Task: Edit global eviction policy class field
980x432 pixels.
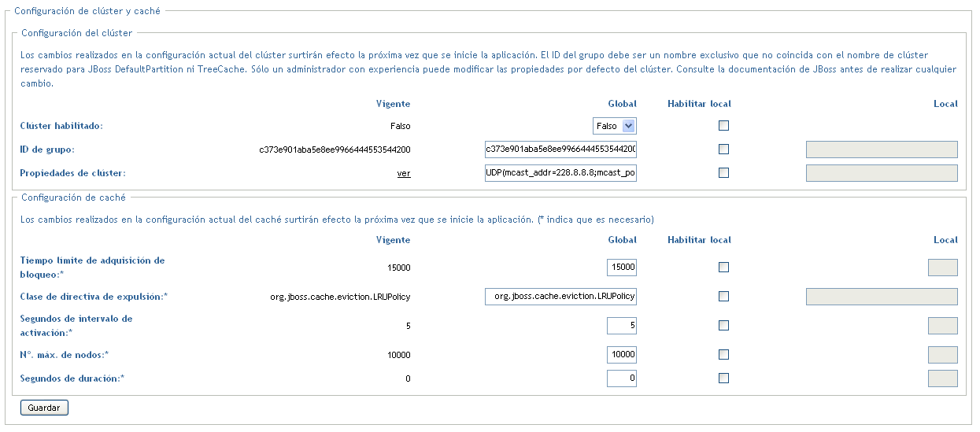Action: coord(560,297)
